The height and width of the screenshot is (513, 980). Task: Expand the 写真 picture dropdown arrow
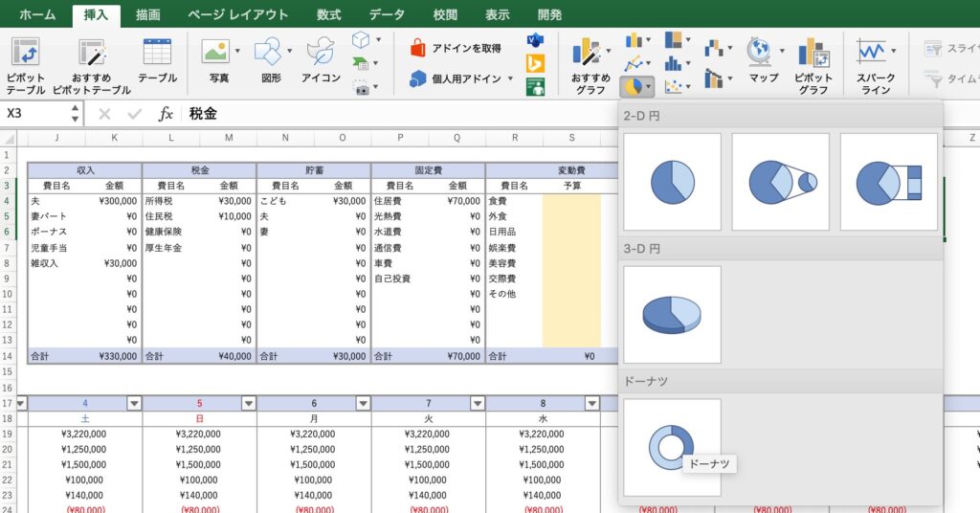[235, 51]
